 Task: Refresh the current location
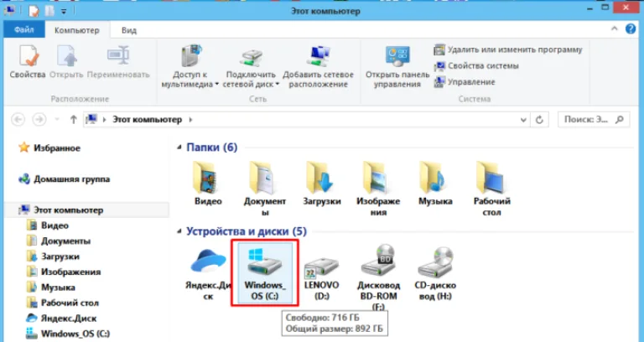tap(539, 120)
